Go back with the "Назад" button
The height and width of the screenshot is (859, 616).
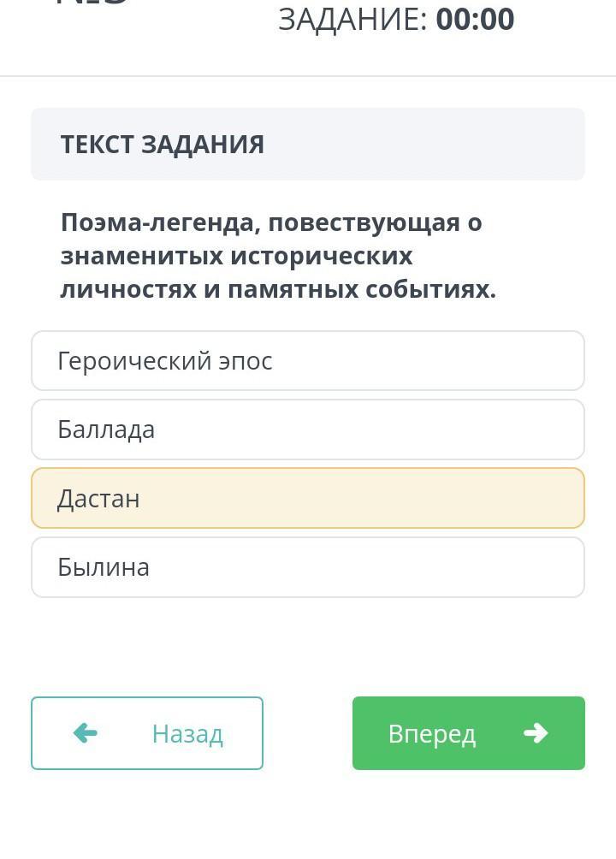pos(147,733)
